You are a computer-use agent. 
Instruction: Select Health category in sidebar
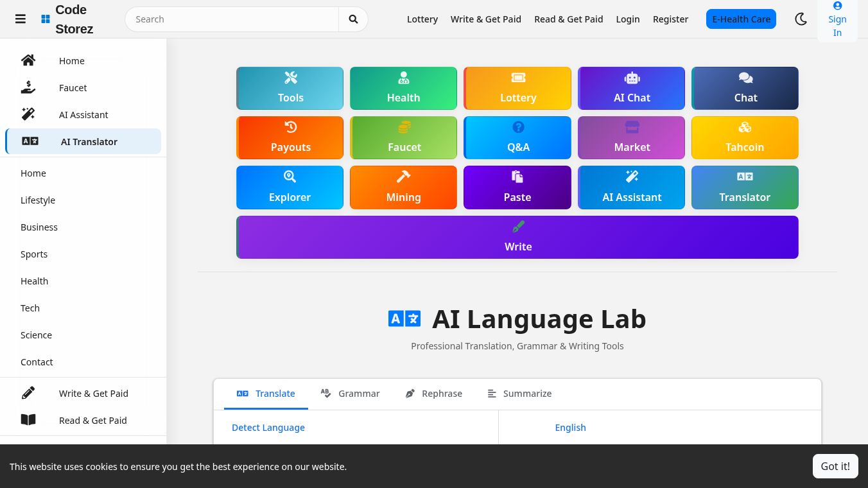point(34,281)
